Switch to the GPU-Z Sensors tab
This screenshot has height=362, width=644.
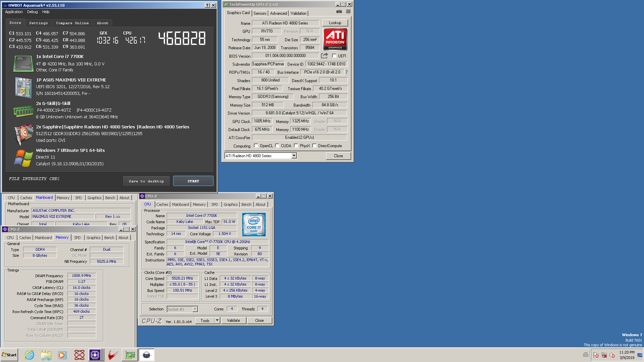[x=260, y=13]
